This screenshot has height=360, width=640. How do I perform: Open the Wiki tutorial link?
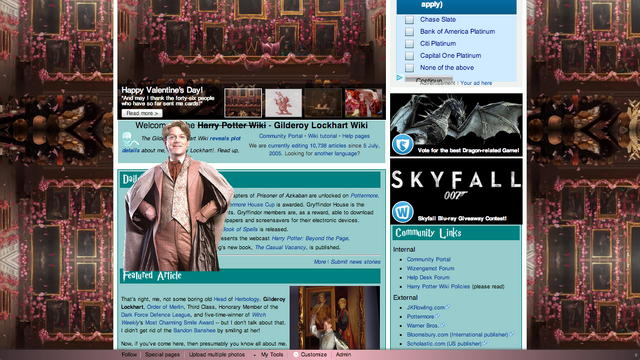tap(322, 136)
